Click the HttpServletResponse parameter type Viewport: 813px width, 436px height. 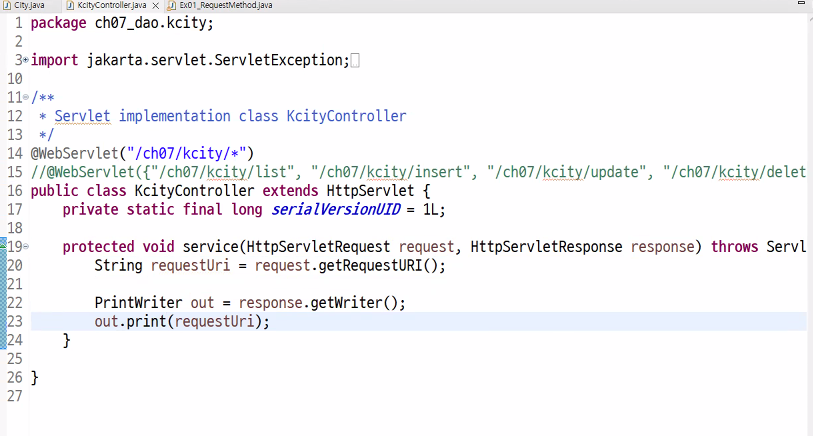546,247
